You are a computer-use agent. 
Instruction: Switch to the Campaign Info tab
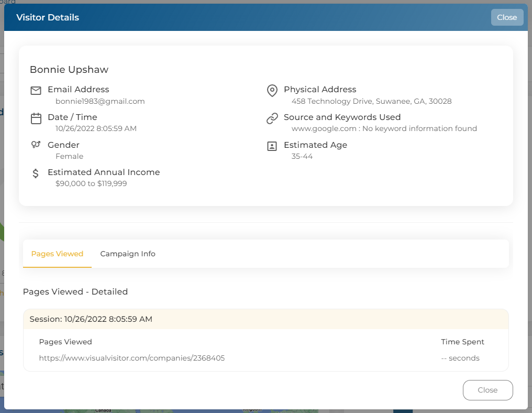click(128, 254)
